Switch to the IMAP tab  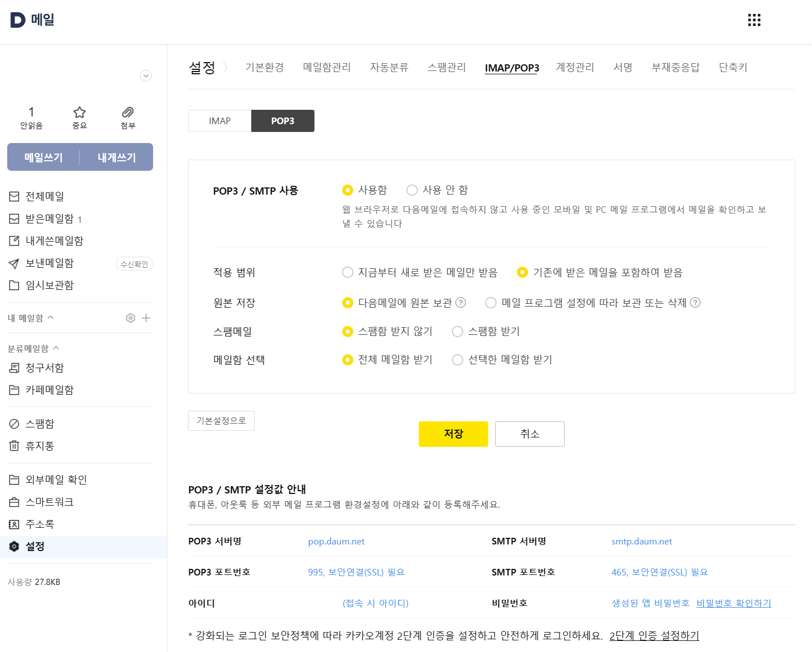pos(220,121)
